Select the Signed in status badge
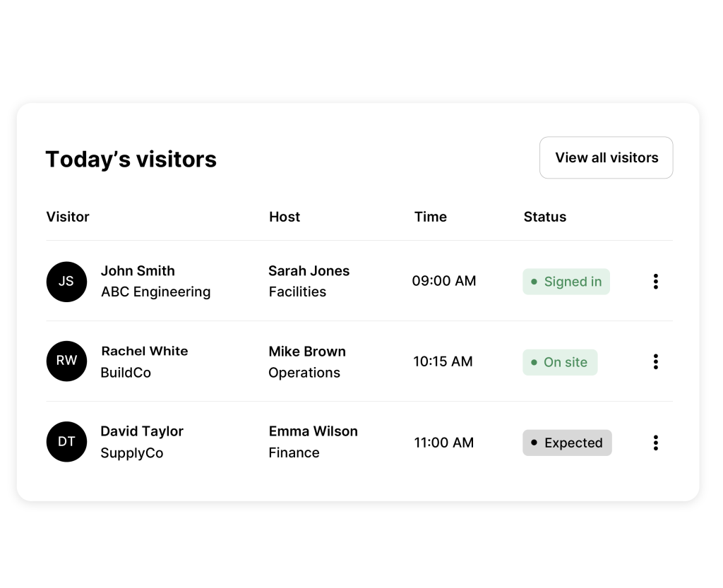 click(x=566, y=282)
